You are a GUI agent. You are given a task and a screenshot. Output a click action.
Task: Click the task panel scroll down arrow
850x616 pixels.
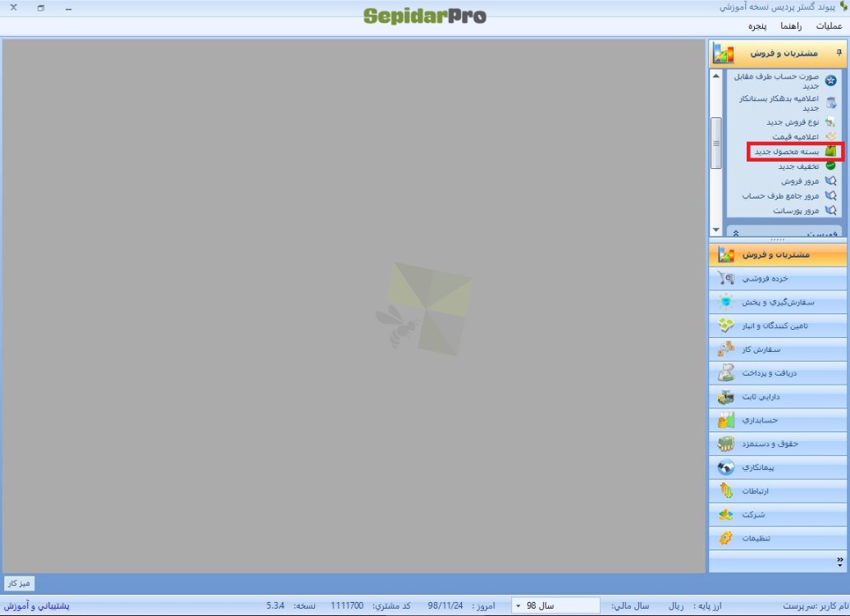point(716,230)
